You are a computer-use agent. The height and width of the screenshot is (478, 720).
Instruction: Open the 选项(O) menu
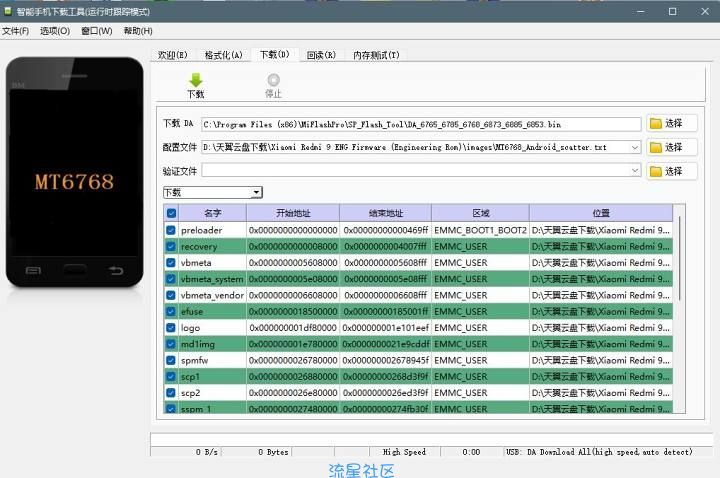tap(55, 31)
